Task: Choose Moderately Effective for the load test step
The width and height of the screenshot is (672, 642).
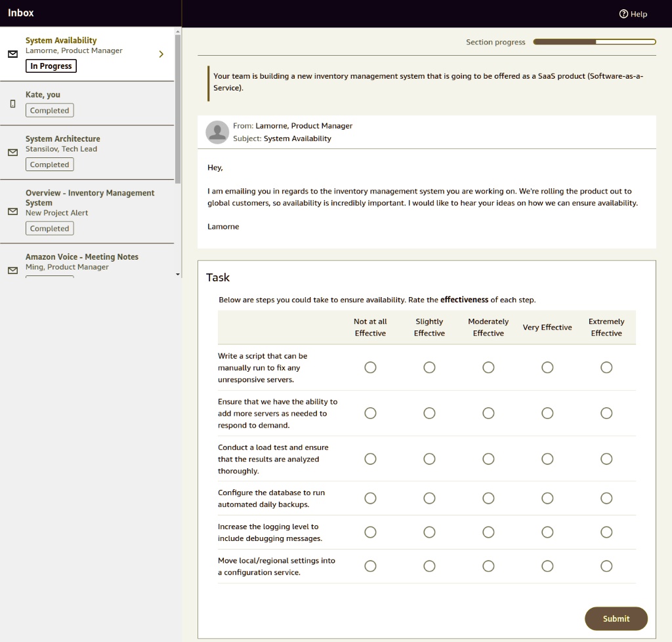Action: pos(488,458)
